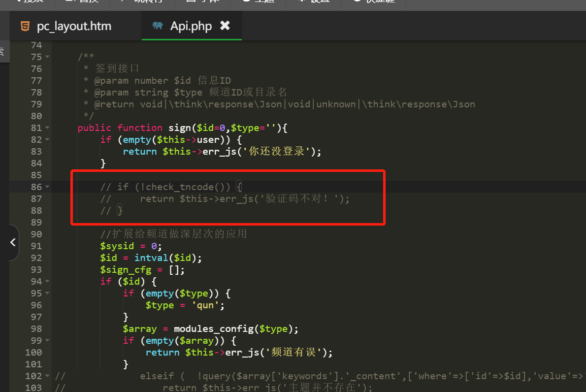
Task: Collapse the if ($id) block at line 94
Action: point(47,282)
